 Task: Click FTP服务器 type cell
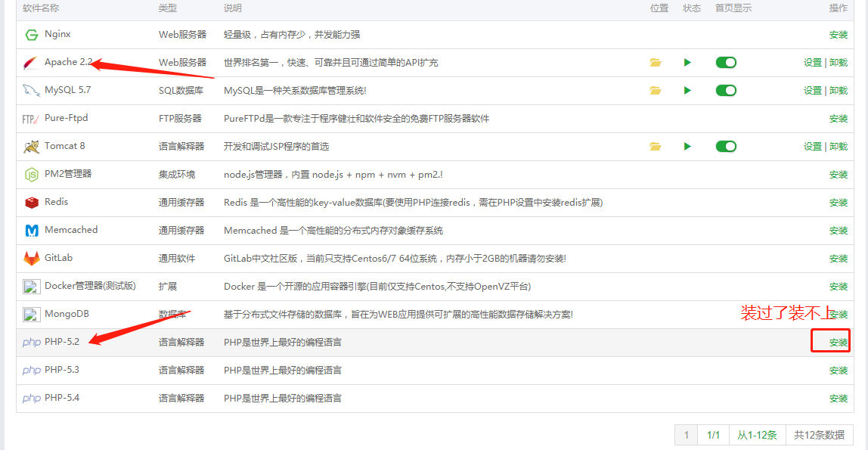point(180,119)
